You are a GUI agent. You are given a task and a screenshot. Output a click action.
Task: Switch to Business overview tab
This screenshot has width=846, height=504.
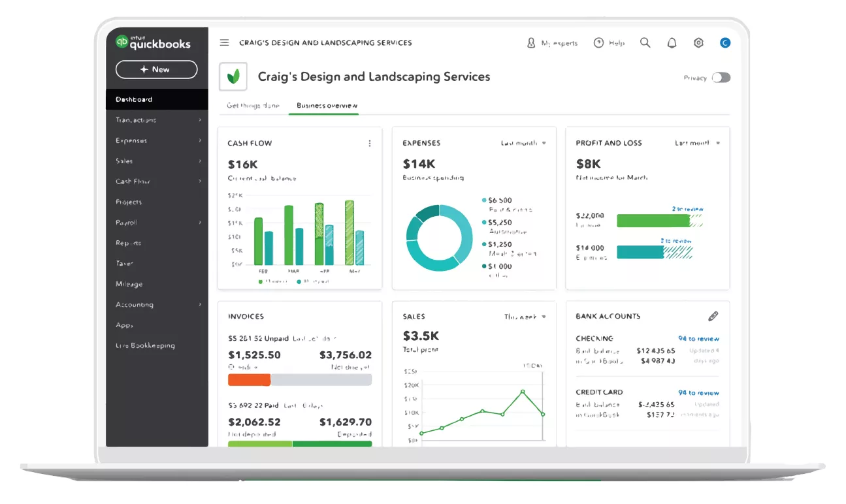pyautogui.click(x=327, y=106)
